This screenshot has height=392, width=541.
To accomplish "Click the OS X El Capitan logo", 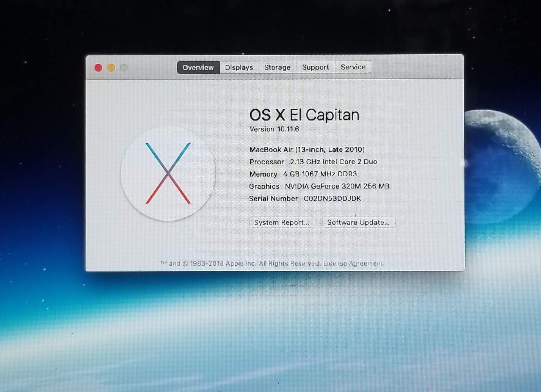I will (x=168, y=173).
